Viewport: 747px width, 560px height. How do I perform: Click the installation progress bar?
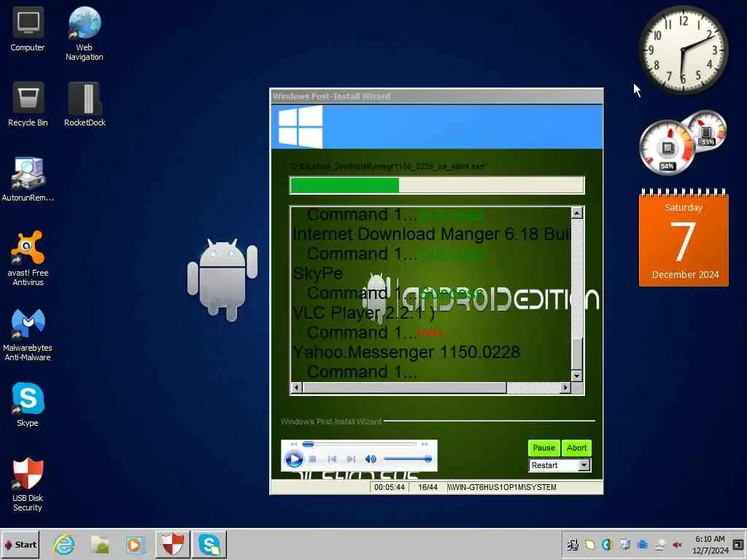pyautogui.click(x=437, y=185)
